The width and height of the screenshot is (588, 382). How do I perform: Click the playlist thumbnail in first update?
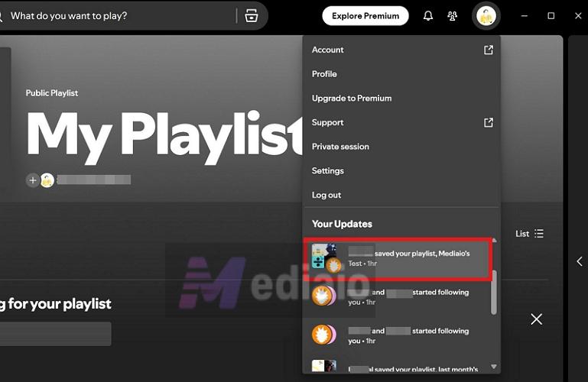coord(324,256)
